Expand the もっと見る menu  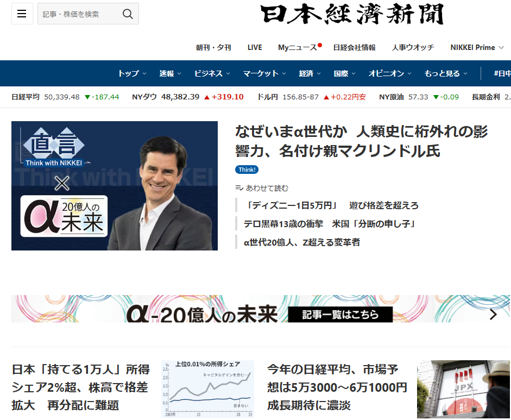coord(445,73)
